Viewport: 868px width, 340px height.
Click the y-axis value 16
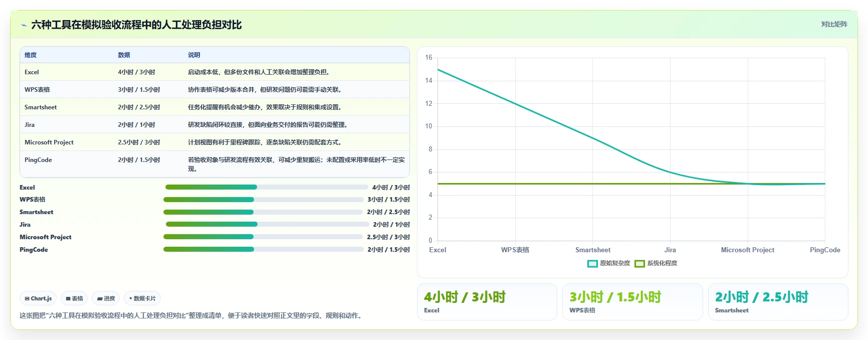(428, 58)
